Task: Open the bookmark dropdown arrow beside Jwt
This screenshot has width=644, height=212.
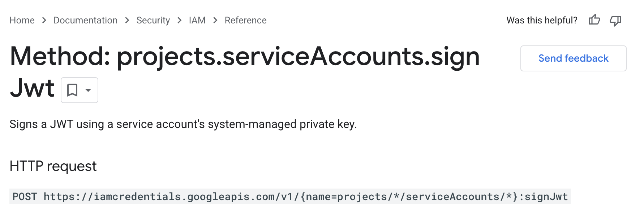Action: click(88, 90)
